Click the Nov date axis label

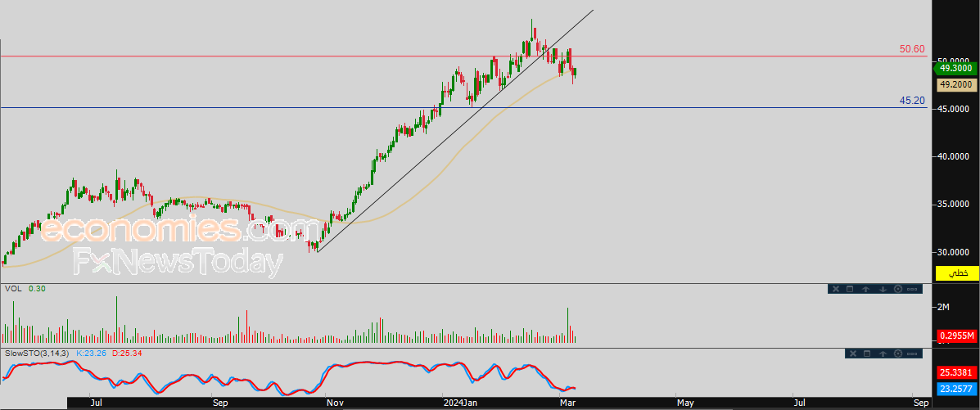coord(335,403)
